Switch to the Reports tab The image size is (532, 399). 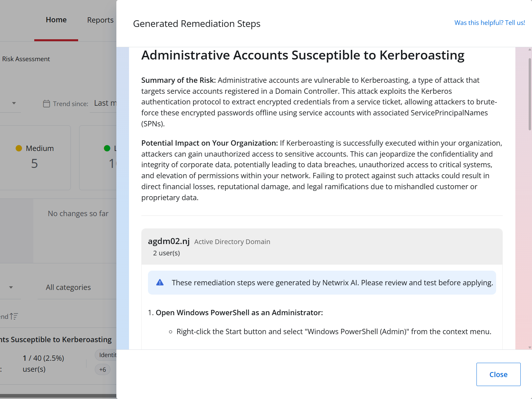(100, 20)
